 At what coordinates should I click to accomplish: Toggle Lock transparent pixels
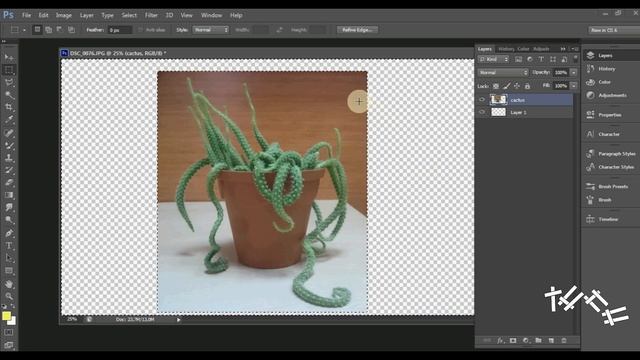[x=496, y=86]
